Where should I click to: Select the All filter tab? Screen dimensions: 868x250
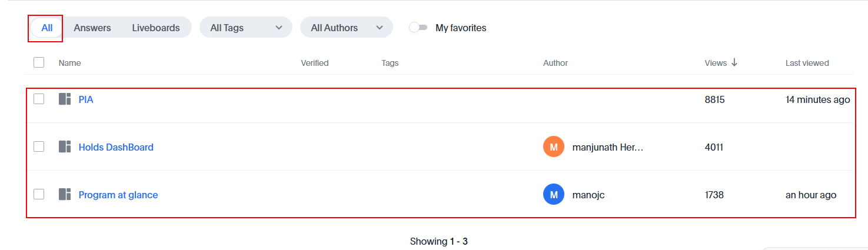47,28
